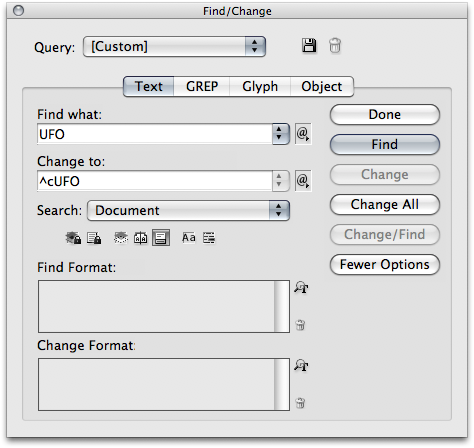
Task: Toggle Include Hidden Layers option
Action: point(121,238)
